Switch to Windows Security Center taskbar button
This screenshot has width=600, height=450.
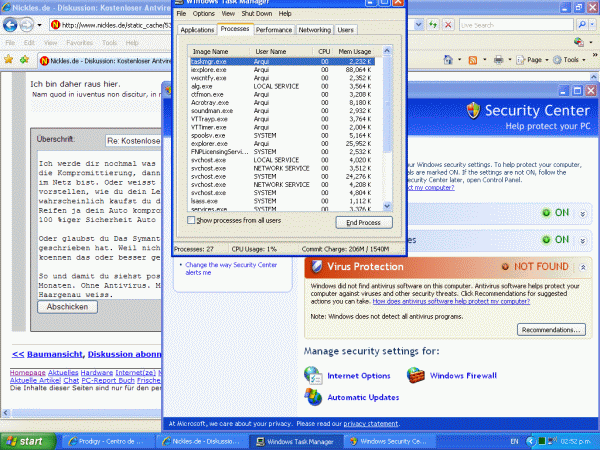pyautogui.click(x=389, y=442)
